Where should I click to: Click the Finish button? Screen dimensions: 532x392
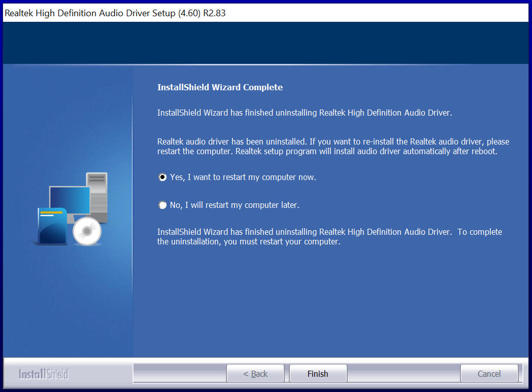tap(318, 374)
